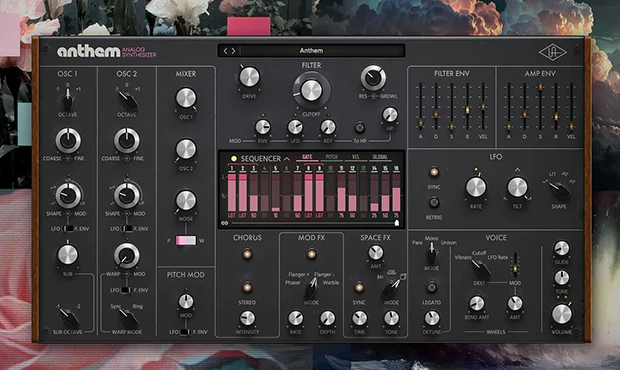Move the Filter Env Attack slider
Image resolution: width=620 pixels, height=370 pixels.
[x=420, y=123]
